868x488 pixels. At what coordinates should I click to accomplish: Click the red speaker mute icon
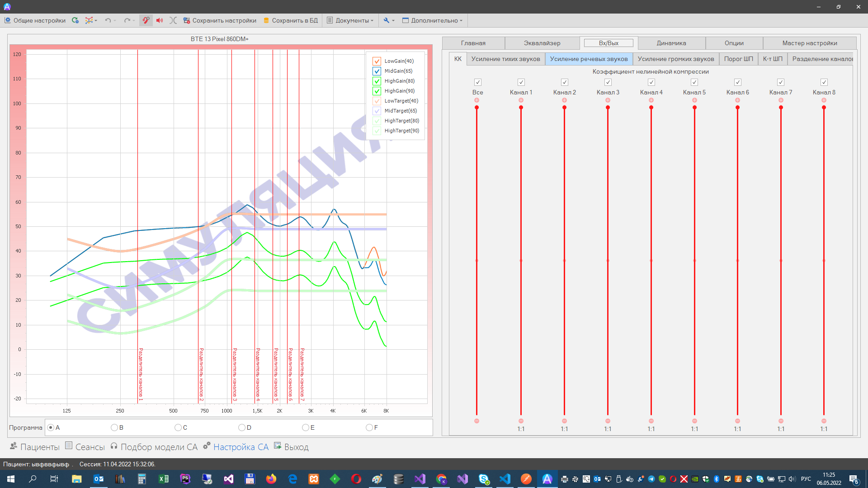(x=159, y=20)
